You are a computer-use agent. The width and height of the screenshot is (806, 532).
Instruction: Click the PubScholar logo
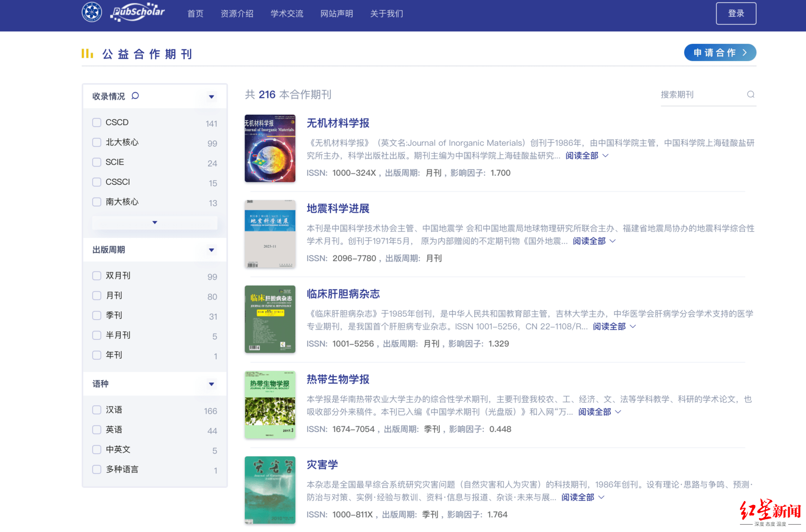pyautogui.click(x=138, y=12)
